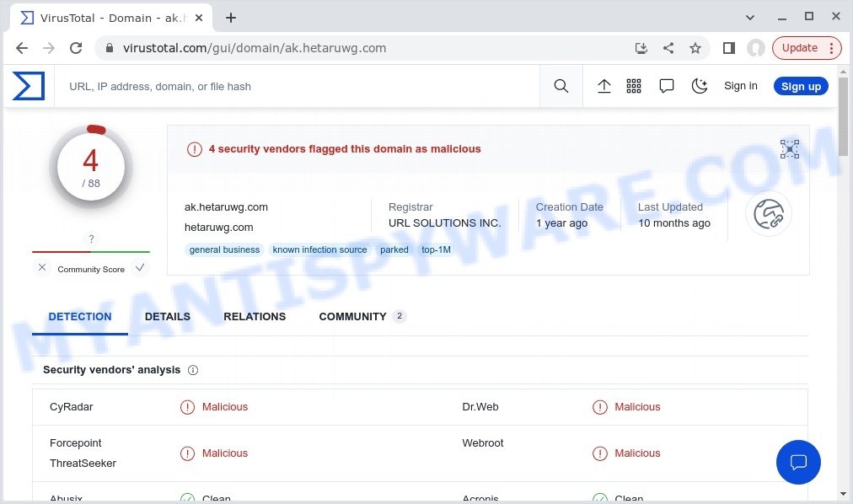Open the relationship graph icon
Image resolution: width=853 pixels, height=504 pixels.
[789, 149]
